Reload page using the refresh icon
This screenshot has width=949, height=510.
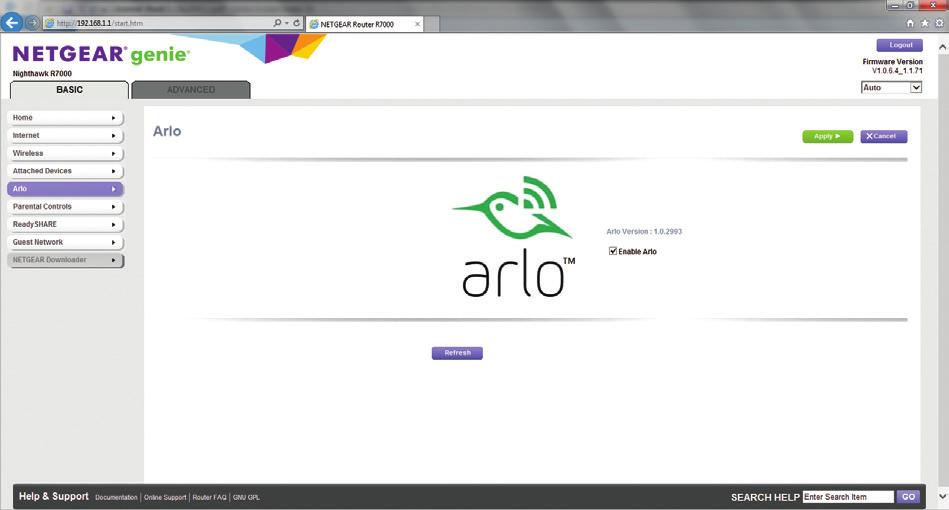coord(297,23)
